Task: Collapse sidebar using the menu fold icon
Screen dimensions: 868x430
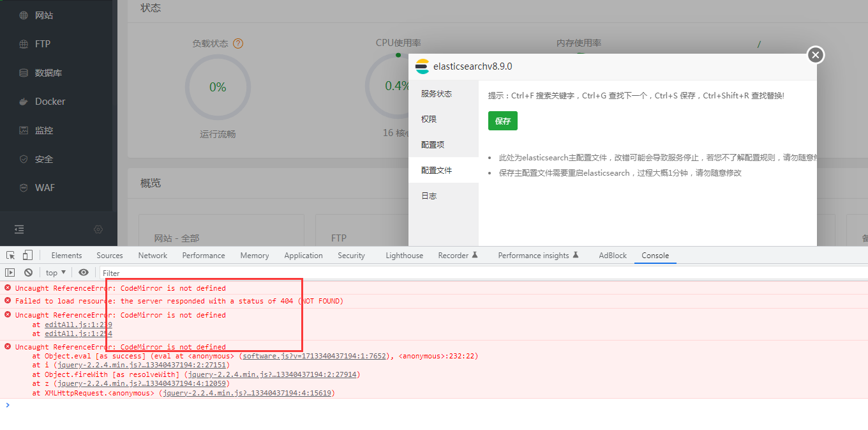Action: pyautogui.click(x=19, y=229)
